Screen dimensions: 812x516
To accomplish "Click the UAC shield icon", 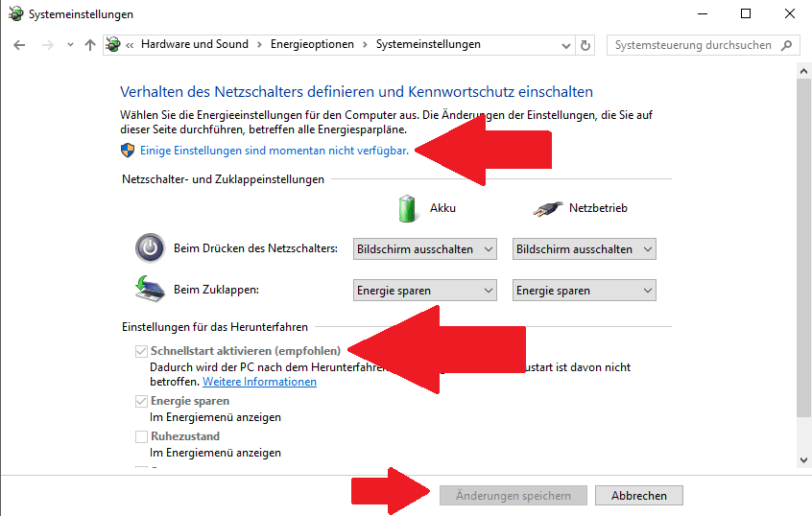I will [128, 151].
